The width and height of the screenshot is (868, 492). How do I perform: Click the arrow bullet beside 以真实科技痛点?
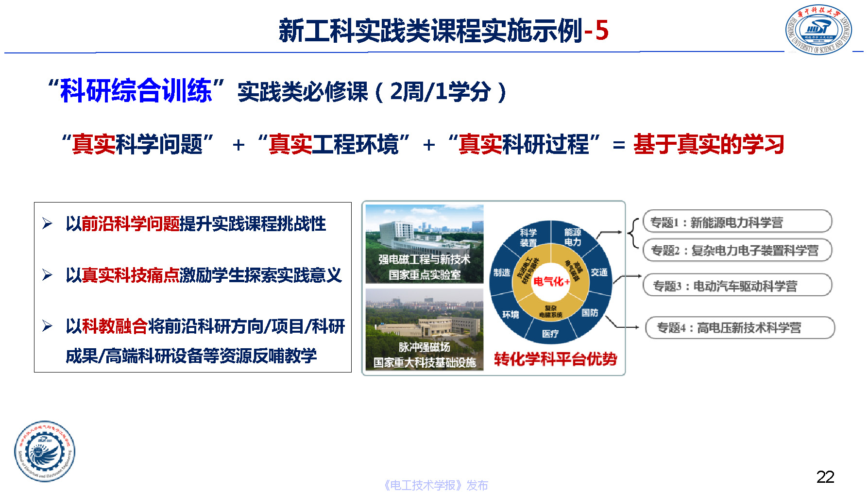click(47, 275)
